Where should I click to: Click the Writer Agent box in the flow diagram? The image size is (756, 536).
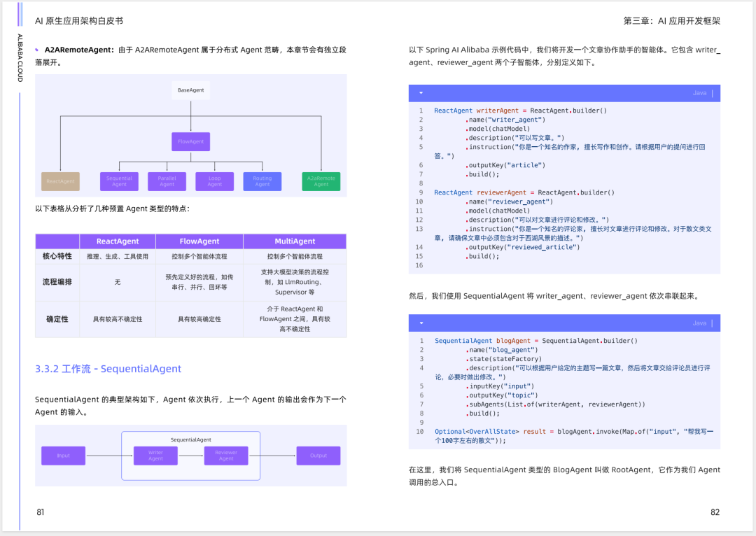155,456
